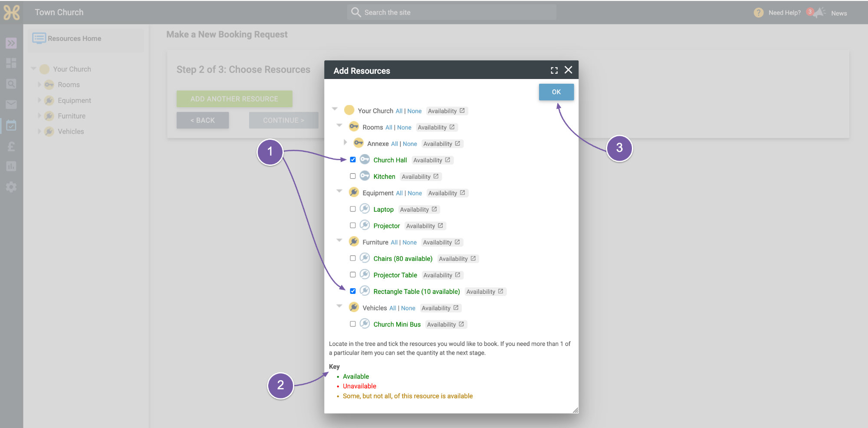Expand the sidebar with double-chevron icon
The image size is (868, 428).
pos(11,43)
